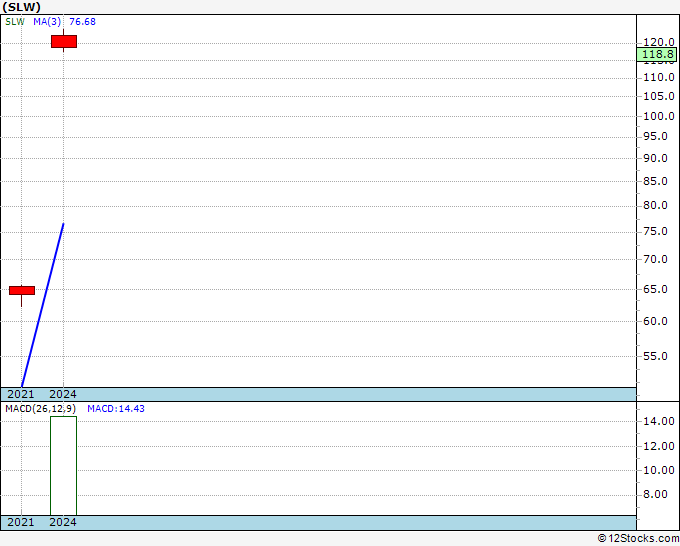Click the 70.0 price axis label
This screenshot has height=546, width=680.
pos(655,259)
